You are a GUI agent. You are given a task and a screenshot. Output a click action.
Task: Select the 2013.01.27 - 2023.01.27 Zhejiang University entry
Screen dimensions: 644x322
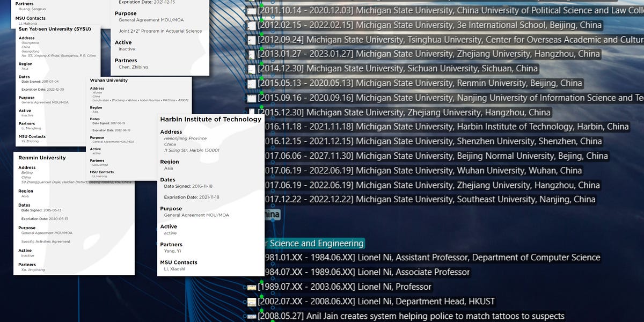click(x=429, y=54)
